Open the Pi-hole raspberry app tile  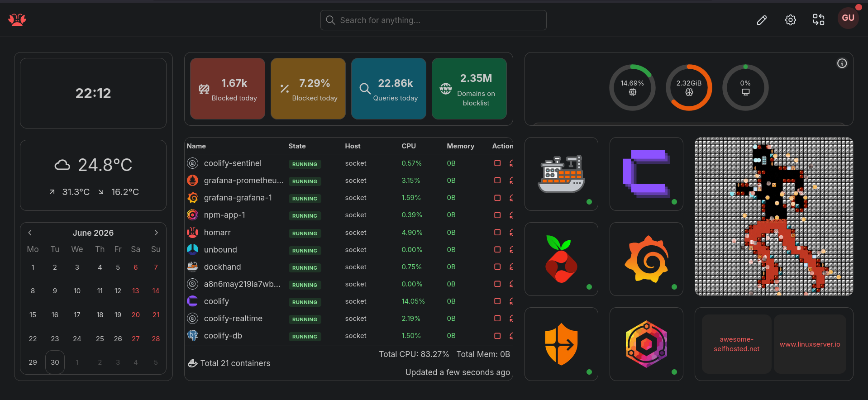[561, 259]
